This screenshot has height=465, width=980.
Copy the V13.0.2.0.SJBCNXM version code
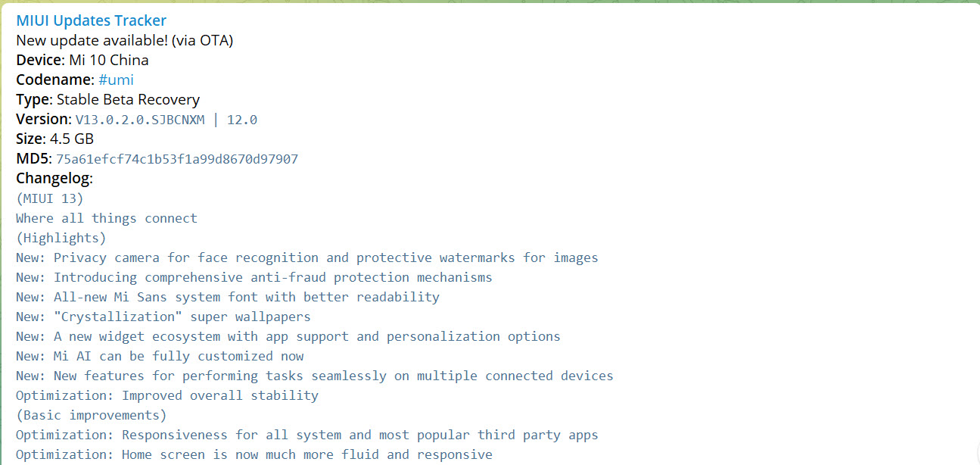click(140, 120)
